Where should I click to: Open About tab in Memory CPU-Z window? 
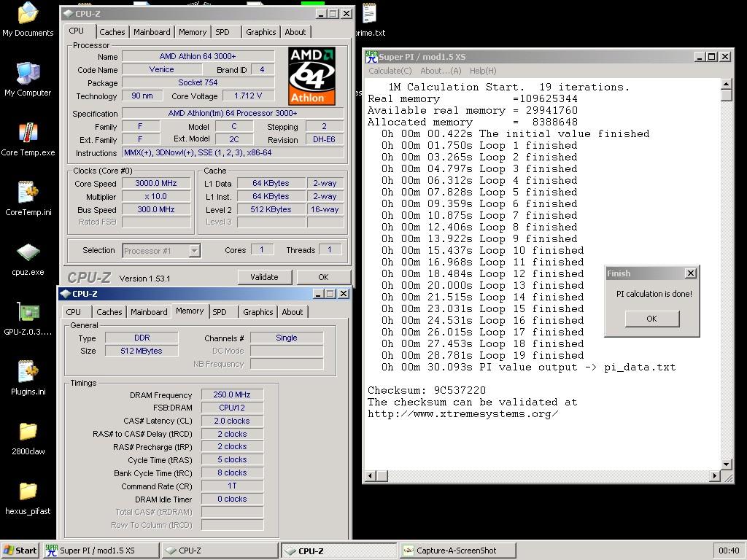point(292,312)
